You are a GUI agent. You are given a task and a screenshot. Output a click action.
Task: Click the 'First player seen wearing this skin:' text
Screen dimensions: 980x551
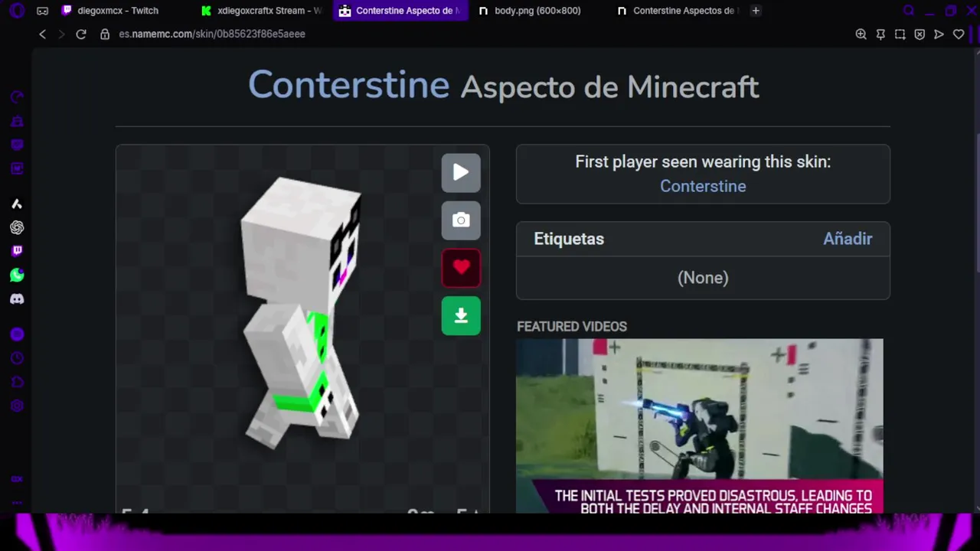point(703,161)
